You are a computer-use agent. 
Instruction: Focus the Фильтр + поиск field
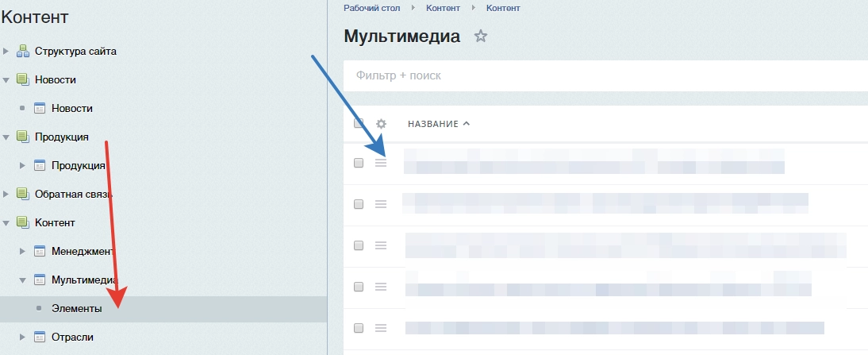point(605,75)
